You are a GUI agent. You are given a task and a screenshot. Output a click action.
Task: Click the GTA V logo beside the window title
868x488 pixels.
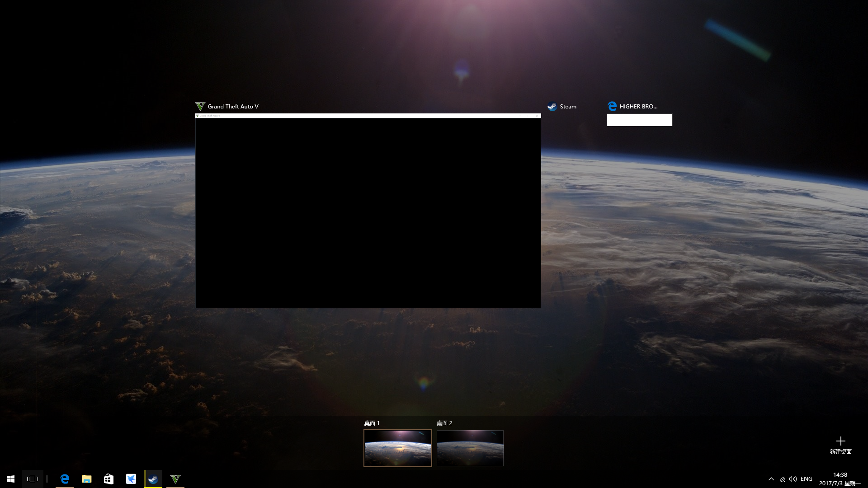[200, 106]
